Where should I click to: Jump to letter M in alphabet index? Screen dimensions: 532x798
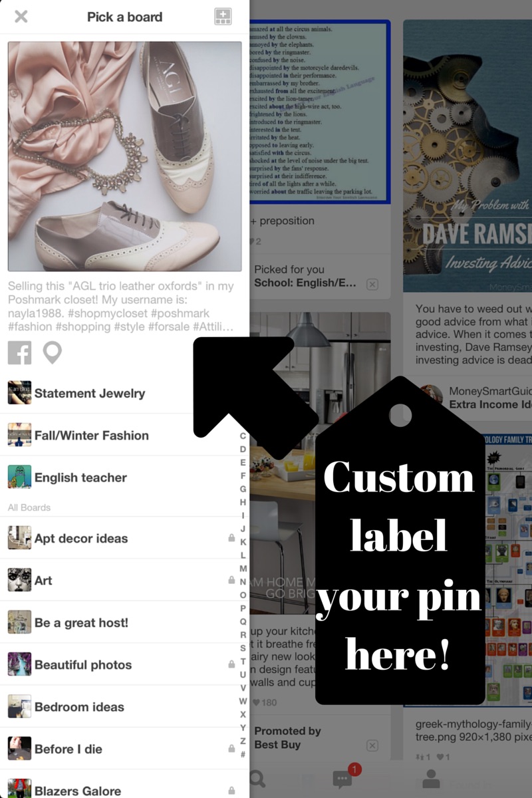[243, 569]
